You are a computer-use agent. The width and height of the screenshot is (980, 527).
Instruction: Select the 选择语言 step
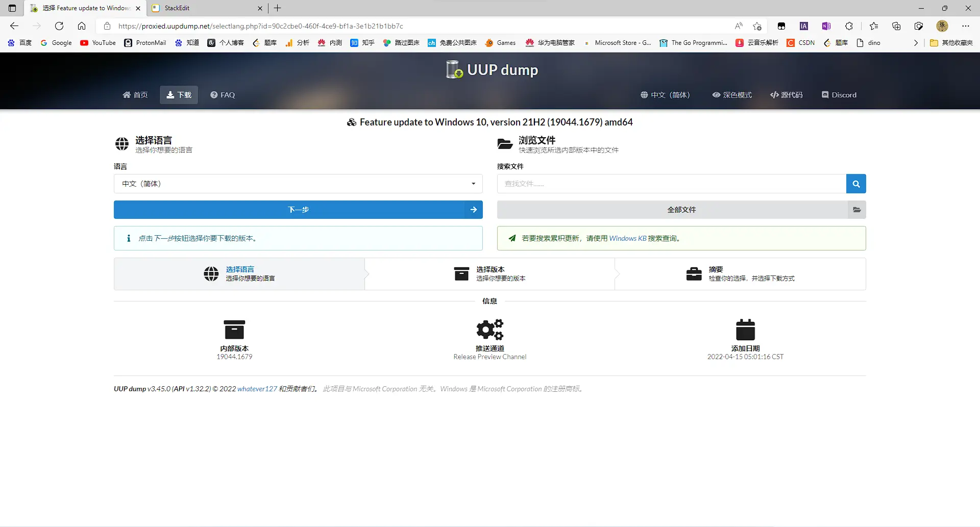tap(239, 274)
